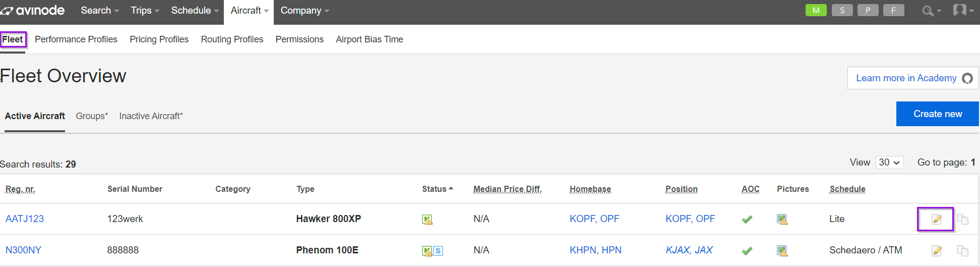The height and width of the screenshot is (267, 980).
Task: Switch to Inactive Aircraft tab
Action: coord(151,116)
